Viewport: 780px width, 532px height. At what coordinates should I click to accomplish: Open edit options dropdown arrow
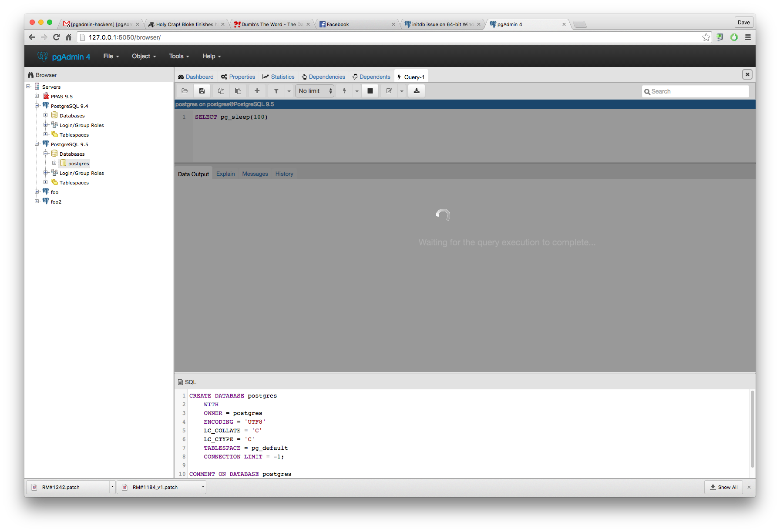pyautogui.click(x=402, y=91)
